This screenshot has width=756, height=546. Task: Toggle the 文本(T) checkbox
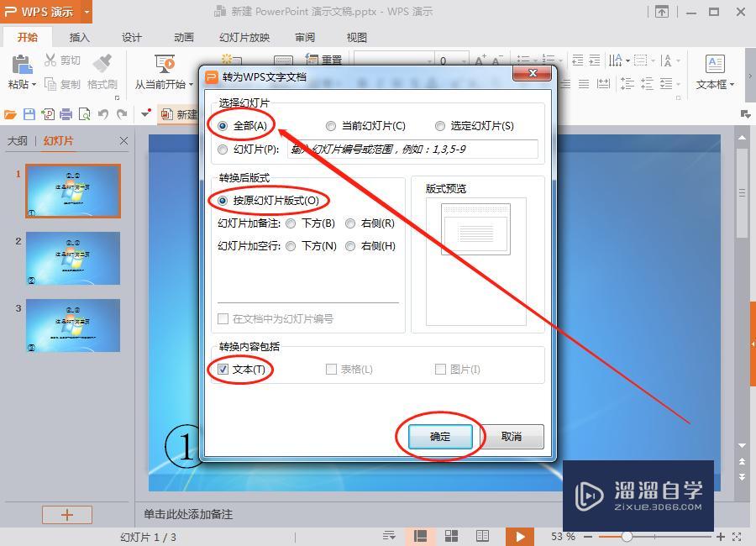(223, 370)
